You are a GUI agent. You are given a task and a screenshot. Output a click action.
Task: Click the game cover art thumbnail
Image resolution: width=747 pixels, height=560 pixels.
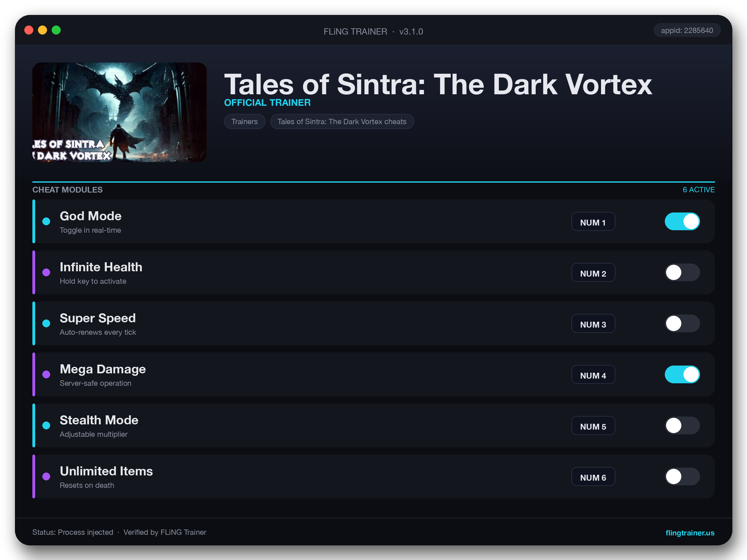pos(120,112)
